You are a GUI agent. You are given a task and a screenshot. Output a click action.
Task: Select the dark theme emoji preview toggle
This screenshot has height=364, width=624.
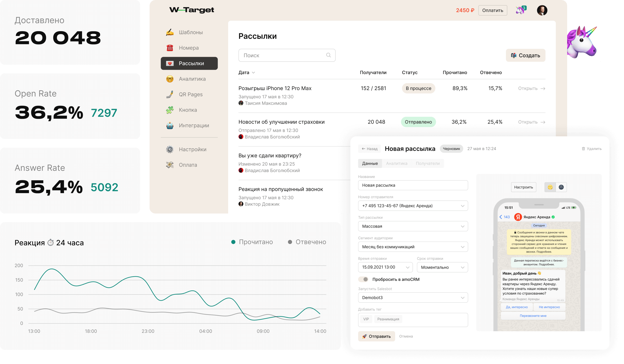[x=561, y=187]
